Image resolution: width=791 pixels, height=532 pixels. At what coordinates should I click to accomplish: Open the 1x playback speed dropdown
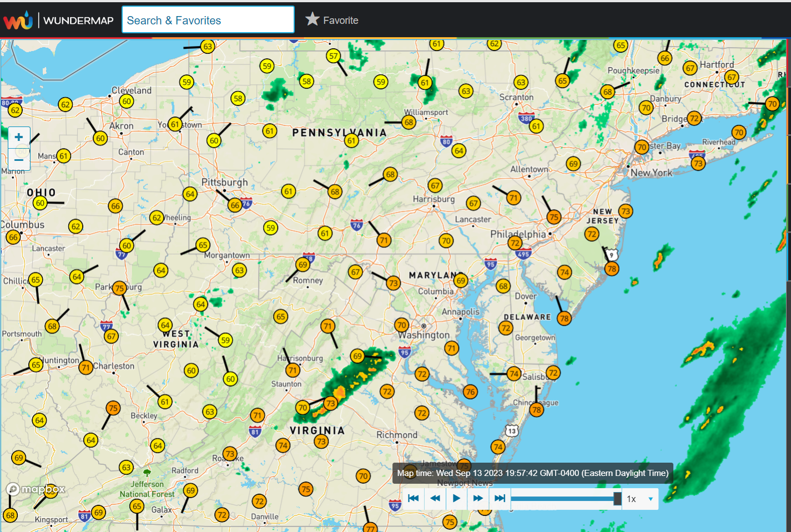click(x=641, y=499)
